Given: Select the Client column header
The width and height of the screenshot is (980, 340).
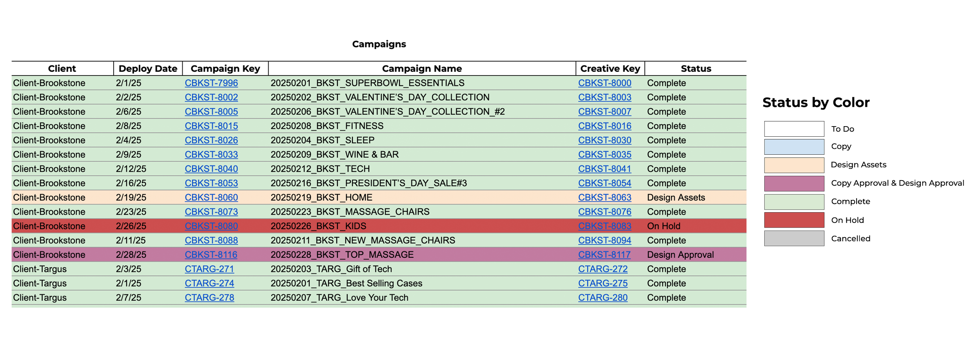Looking at the screenshot, I should (x=62, y=69).
